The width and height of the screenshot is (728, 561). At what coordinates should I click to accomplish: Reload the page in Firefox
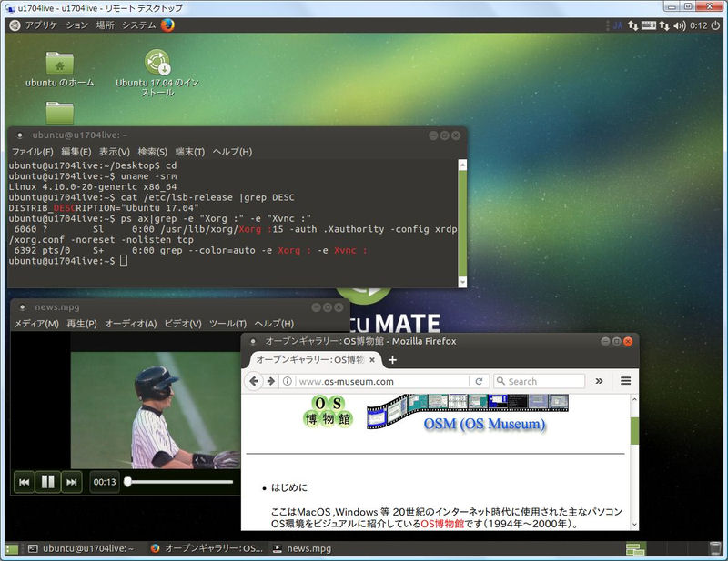point(479,381)
